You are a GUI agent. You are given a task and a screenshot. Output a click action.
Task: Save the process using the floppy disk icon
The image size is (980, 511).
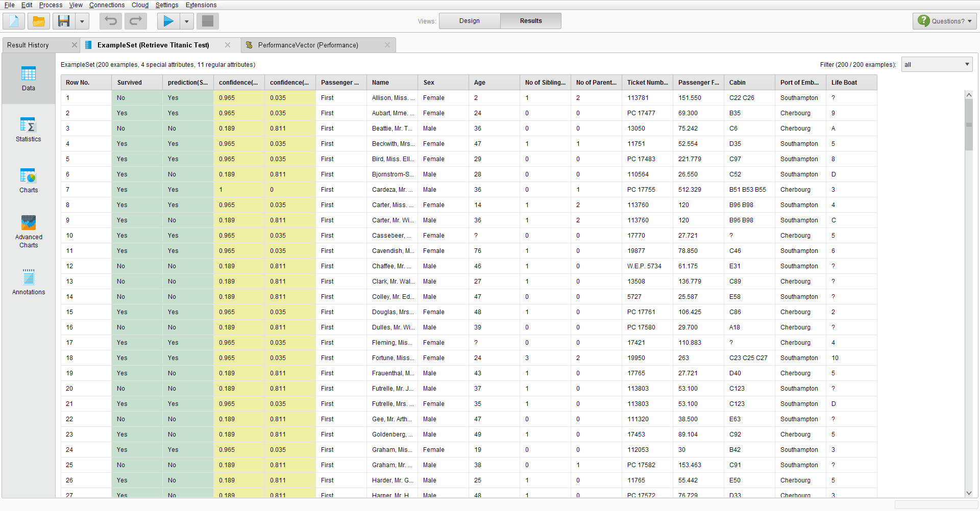(64, 21)
